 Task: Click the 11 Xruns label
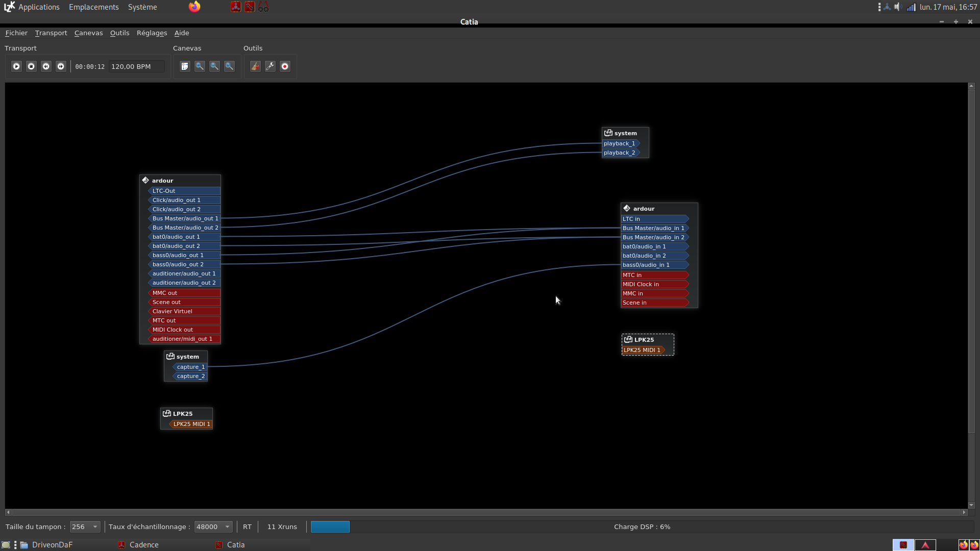tap(282, 527)
